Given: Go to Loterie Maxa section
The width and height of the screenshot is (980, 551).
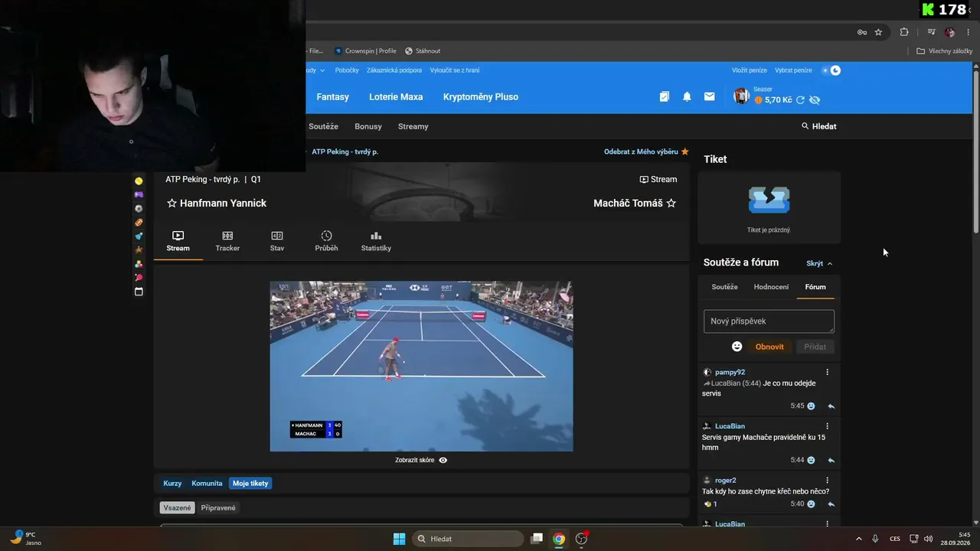Looking at the screenshot, I should (396, 97).
